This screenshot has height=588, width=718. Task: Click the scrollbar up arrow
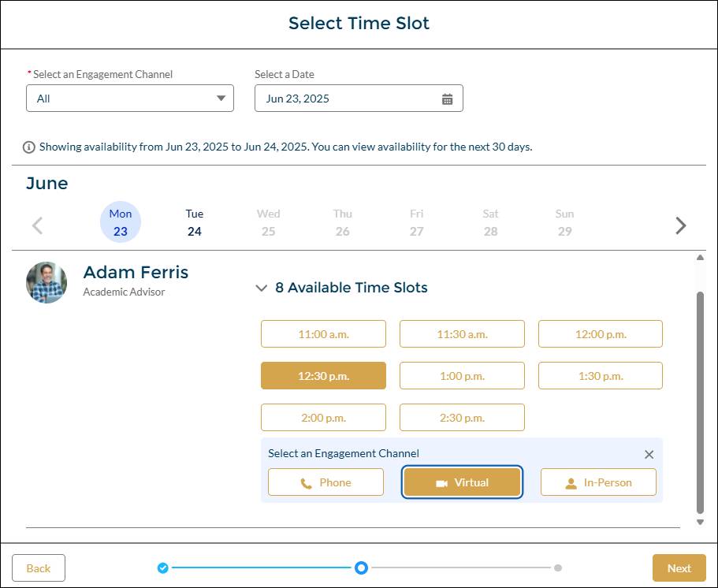click(x=700, y=258)
